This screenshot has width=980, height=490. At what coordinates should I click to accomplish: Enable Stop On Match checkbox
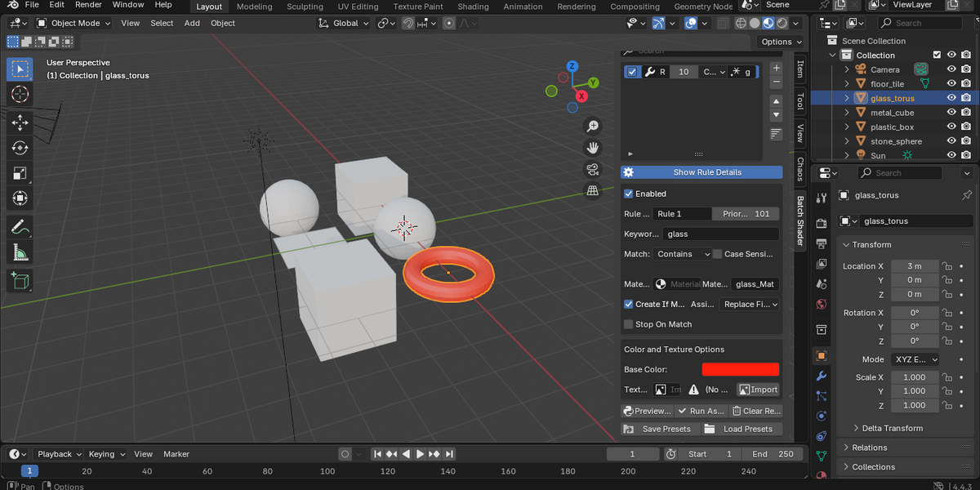click(x=629, y=324)
